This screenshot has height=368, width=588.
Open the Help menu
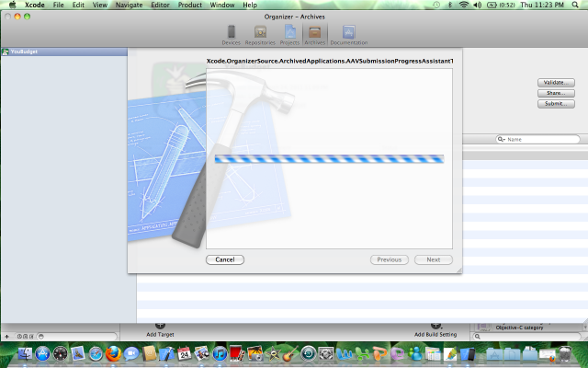[x=250, y=5]
